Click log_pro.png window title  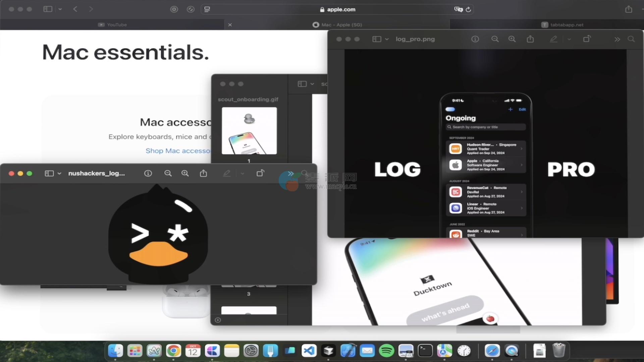(x=415, y=39)
